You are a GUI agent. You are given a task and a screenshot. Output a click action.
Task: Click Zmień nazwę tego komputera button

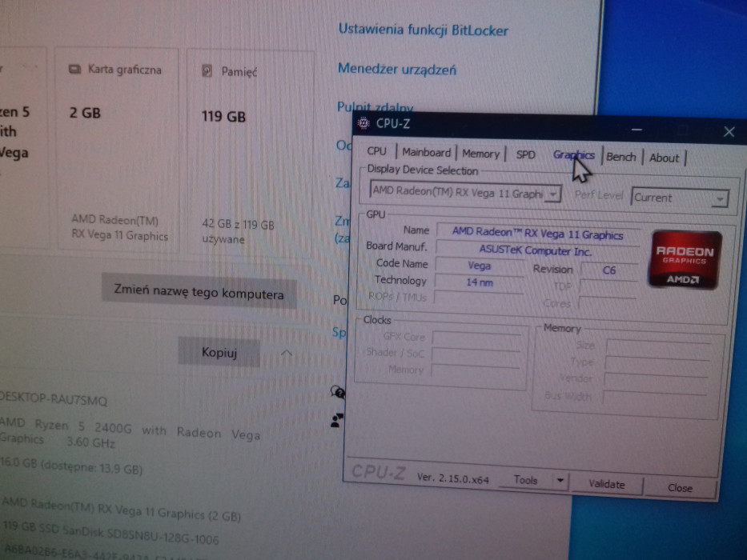tap(199, 291)
